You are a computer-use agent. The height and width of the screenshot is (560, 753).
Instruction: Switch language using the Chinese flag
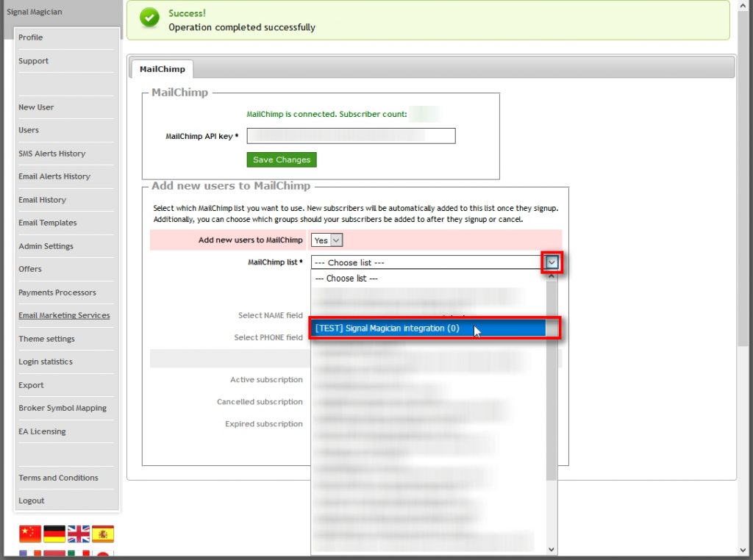[x=30, y=534]
